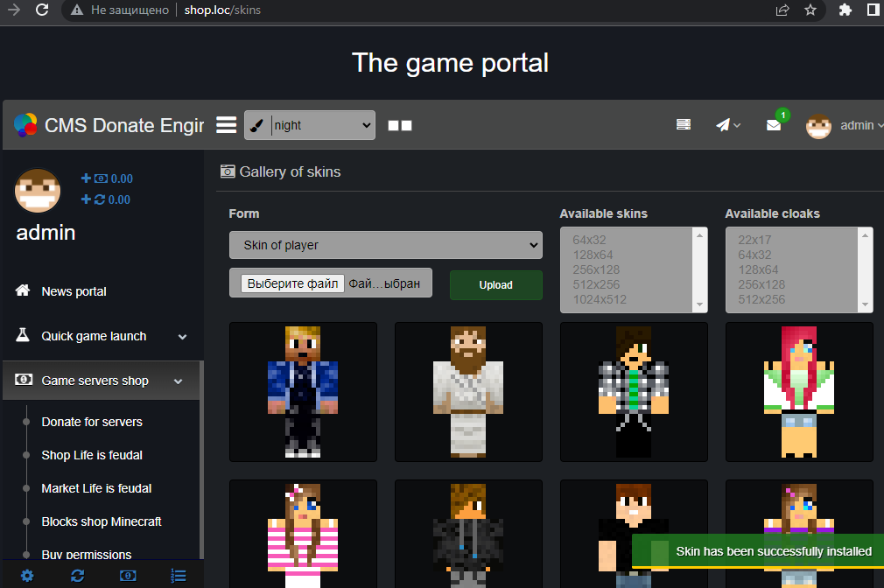The height and width of the screenshot is (588, 884).
Task: Click the numbered list icon in sidebar footer
Action: coord(179,575)
